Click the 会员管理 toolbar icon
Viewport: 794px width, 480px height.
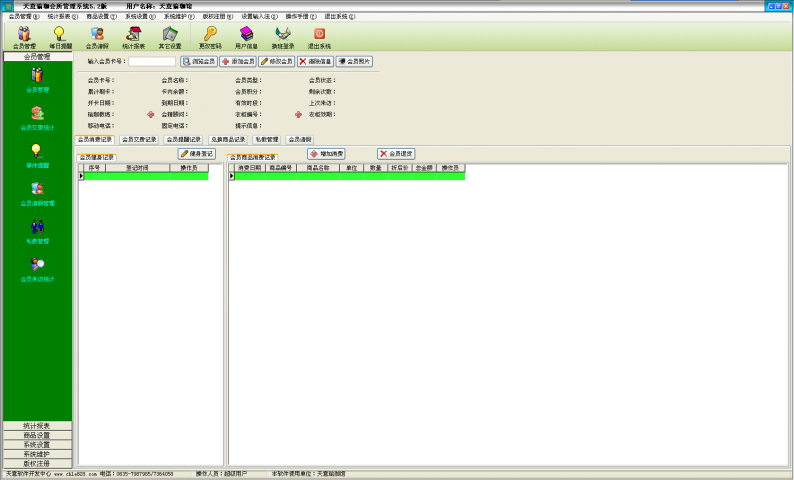(x=24, y=37)
